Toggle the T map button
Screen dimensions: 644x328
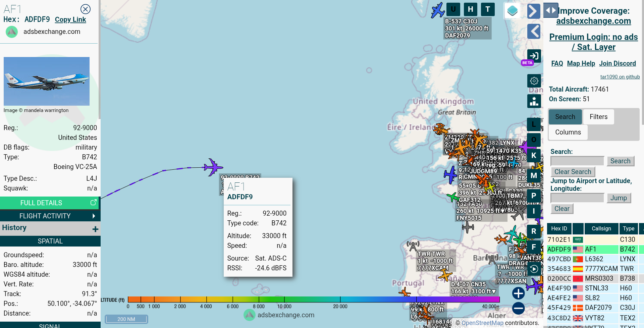coord(488,9)
